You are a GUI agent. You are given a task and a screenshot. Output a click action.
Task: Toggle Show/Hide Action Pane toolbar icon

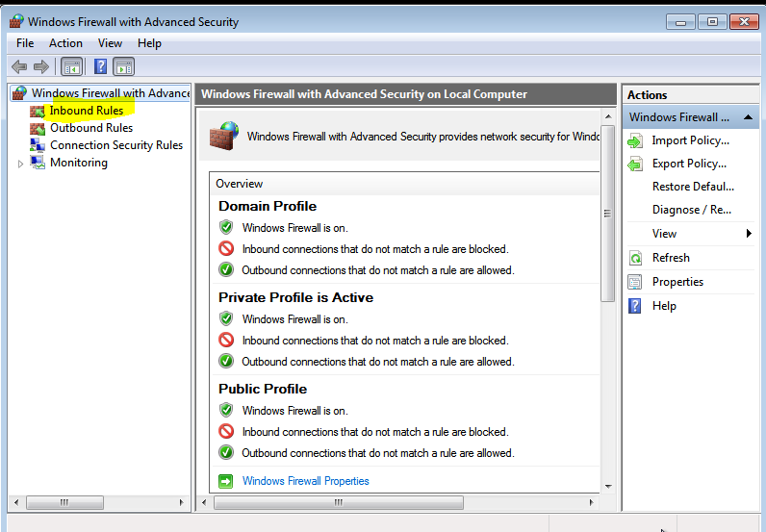[123, 66]
